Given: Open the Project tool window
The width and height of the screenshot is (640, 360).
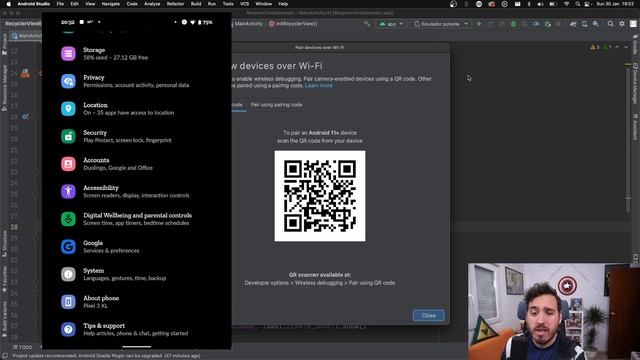Looking at the screenshot, I should tap(4, 44).
